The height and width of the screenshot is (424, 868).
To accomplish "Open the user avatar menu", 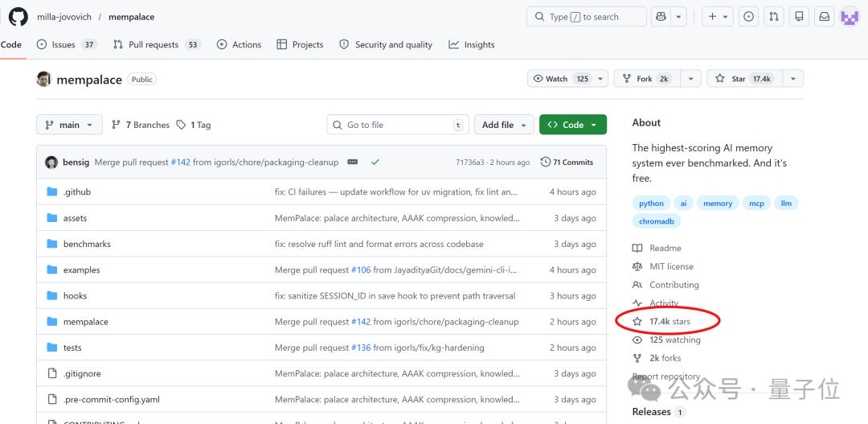I will (850, 17).
